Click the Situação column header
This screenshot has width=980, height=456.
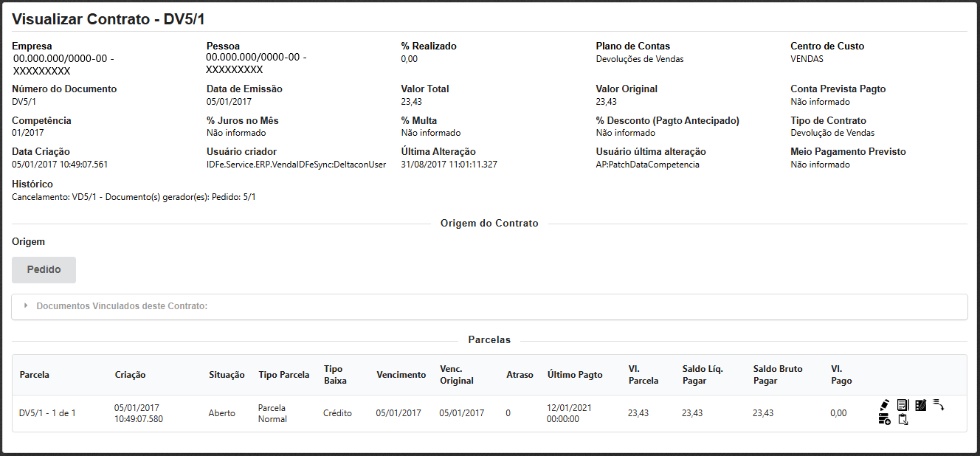click(227, 375)
